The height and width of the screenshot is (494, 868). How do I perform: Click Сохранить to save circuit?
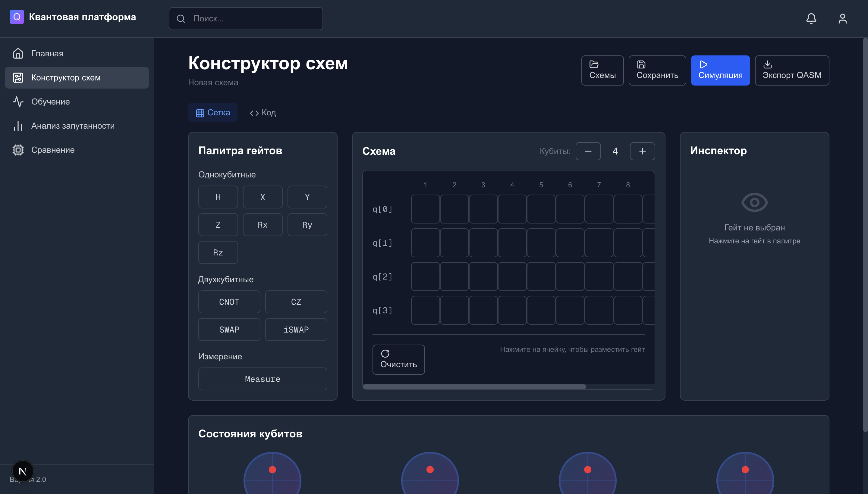point(657,70)
